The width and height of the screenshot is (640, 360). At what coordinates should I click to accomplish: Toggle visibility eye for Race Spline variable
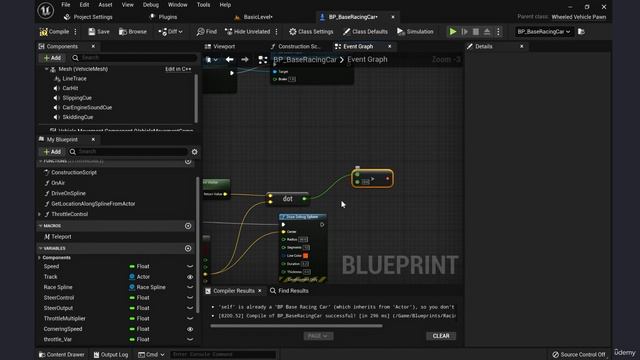(x=190, y=287)
